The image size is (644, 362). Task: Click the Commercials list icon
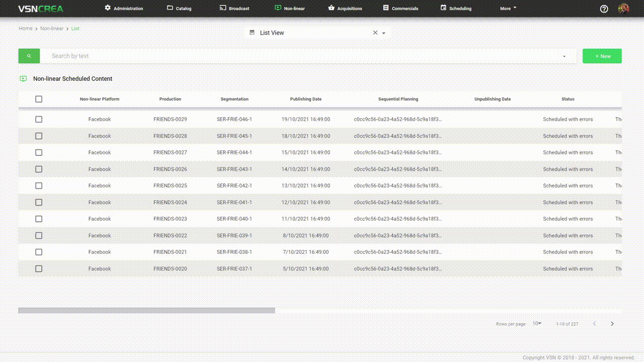coord(386,8)
